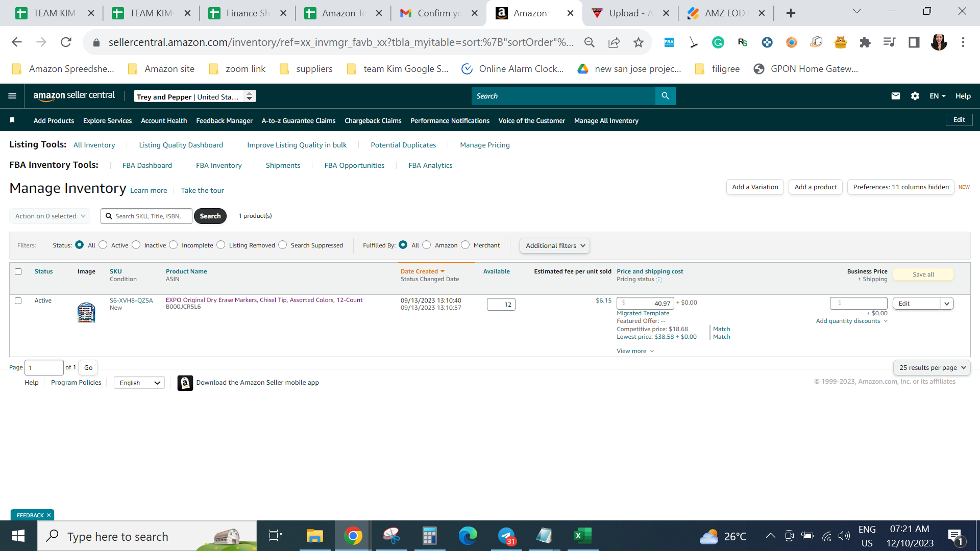Open the Action on 0 selected dropdown
The image size is (980, 551).
(x=50, y=216)
